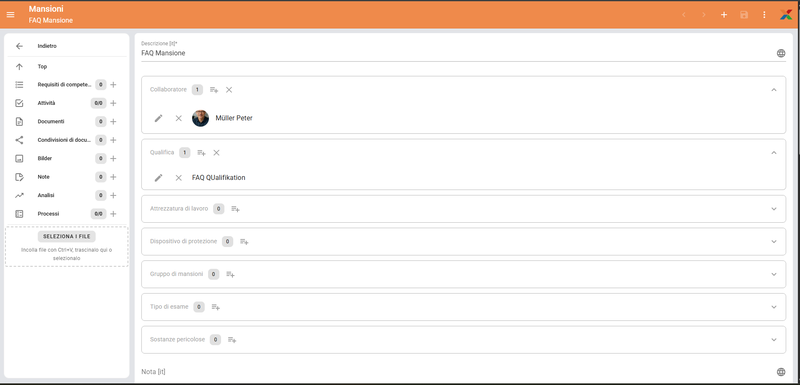This screenshot has height=385, width=800.
Task: Add Dispositivo di protezione entry
Action: 244,241
